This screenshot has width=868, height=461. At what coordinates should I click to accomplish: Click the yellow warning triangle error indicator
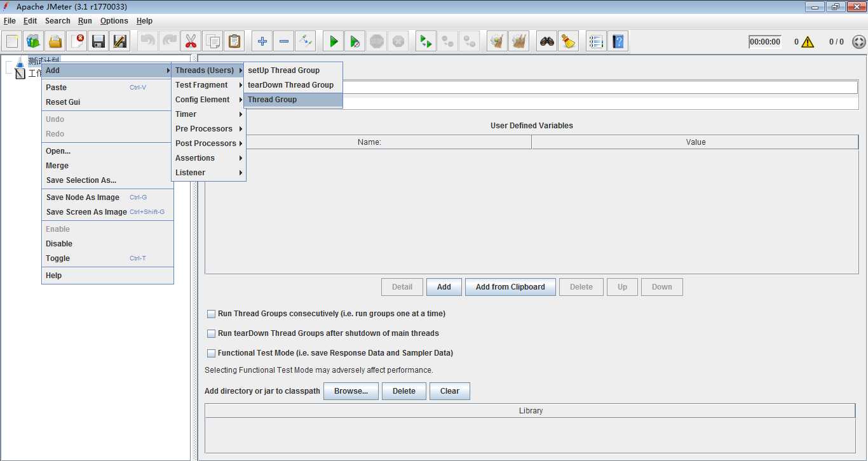808,42
